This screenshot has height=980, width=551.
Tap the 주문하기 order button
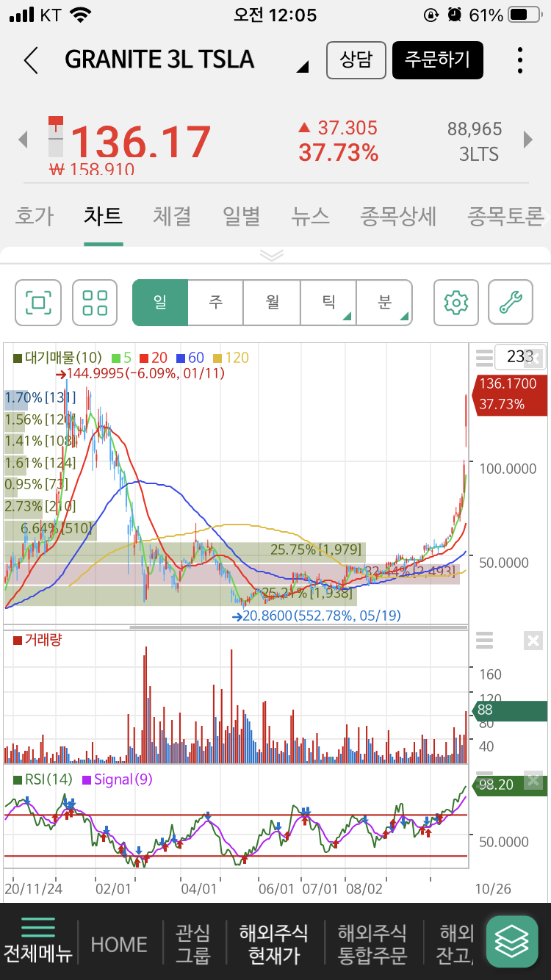(438, 60)
